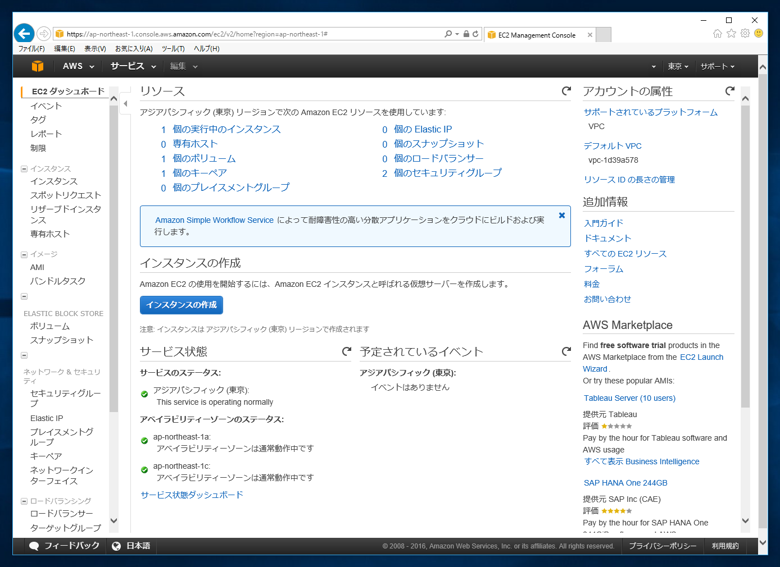This screenshot has height=567, width=780.
Task: Collapse the ネットワーク & セキュリティ group toggle
Action: (24, 356)
